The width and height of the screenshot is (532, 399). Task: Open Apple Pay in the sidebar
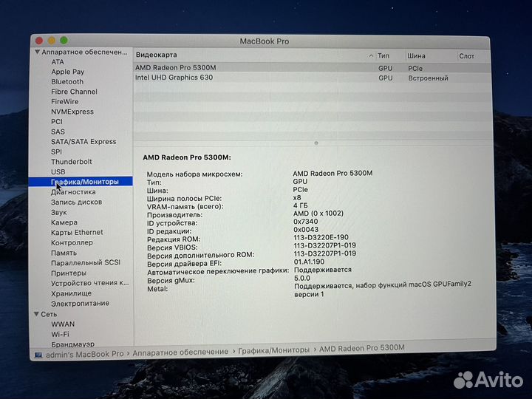click(x=67, y=72)
